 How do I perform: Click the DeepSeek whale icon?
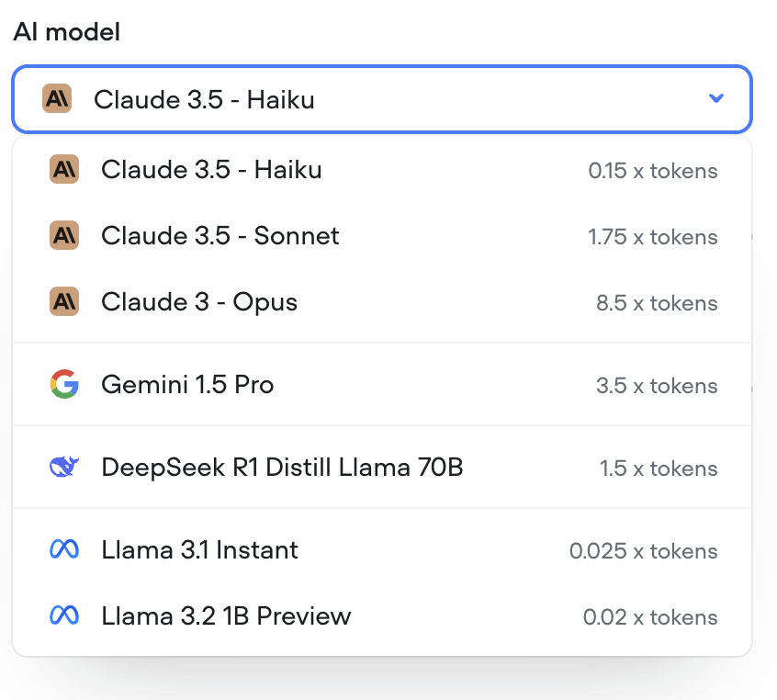[64, 467]
